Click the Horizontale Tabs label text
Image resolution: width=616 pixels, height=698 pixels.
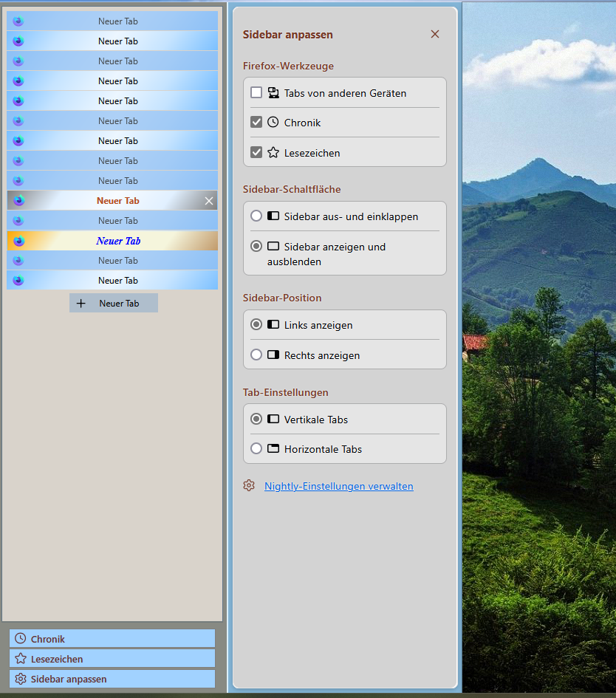(323, 449)
